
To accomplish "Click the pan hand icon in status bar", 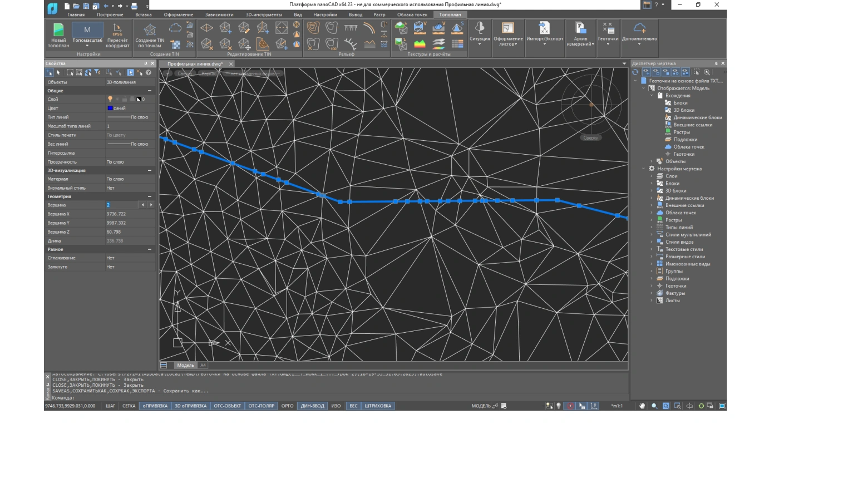I will pos(642,406).
